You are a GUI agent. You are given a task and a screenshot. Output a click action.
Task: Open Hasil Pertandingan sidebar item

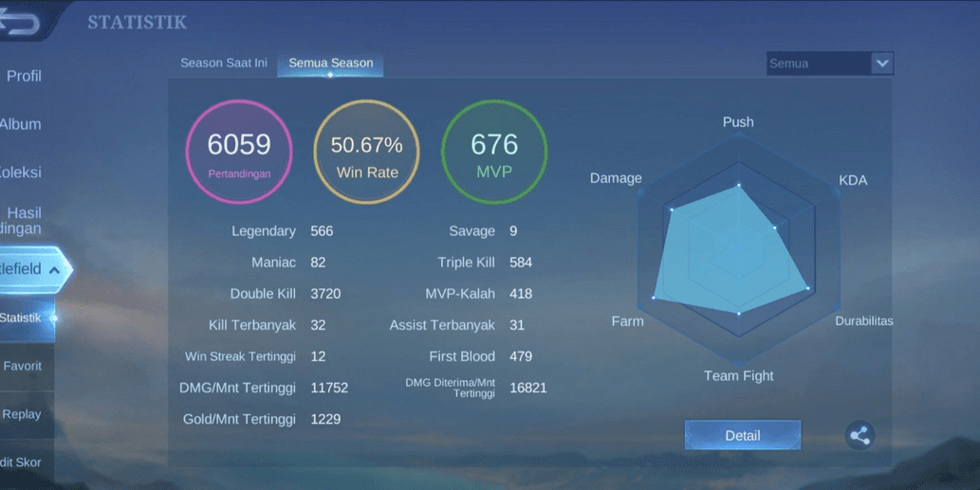click(21, 220)
